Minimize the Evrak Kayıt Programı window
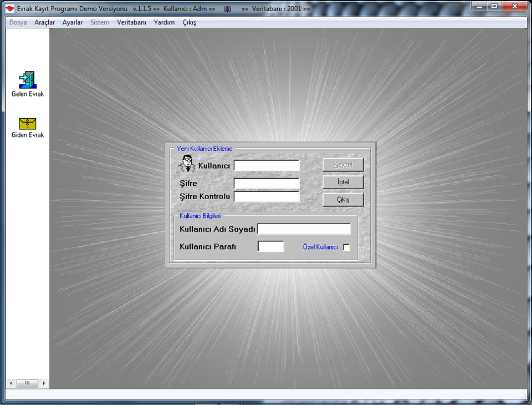Screen dimensions: 532x405 point(479,7)
